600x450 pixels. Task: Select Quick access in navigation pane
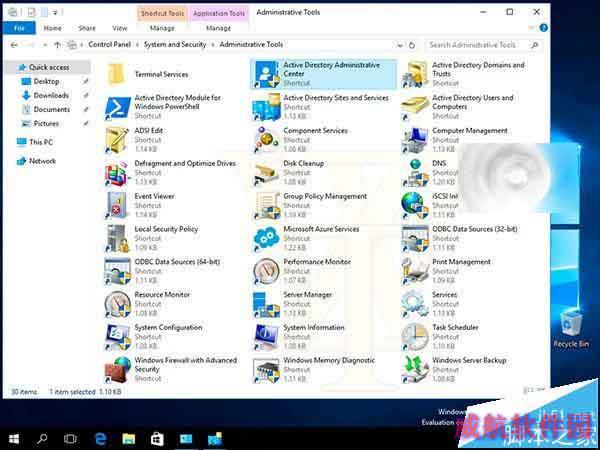[x=49, y=67]
